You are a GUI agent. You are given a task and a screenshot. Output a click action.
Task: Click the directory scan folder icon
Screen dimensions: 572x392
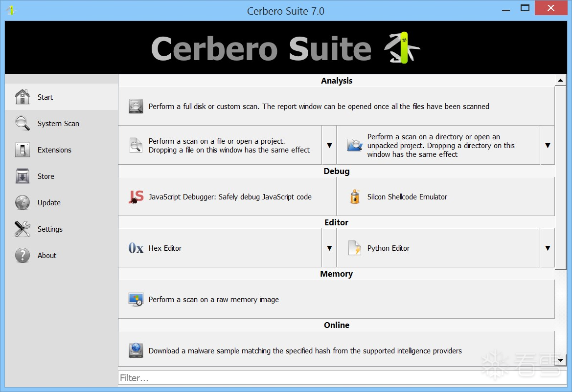click(355, 145)
